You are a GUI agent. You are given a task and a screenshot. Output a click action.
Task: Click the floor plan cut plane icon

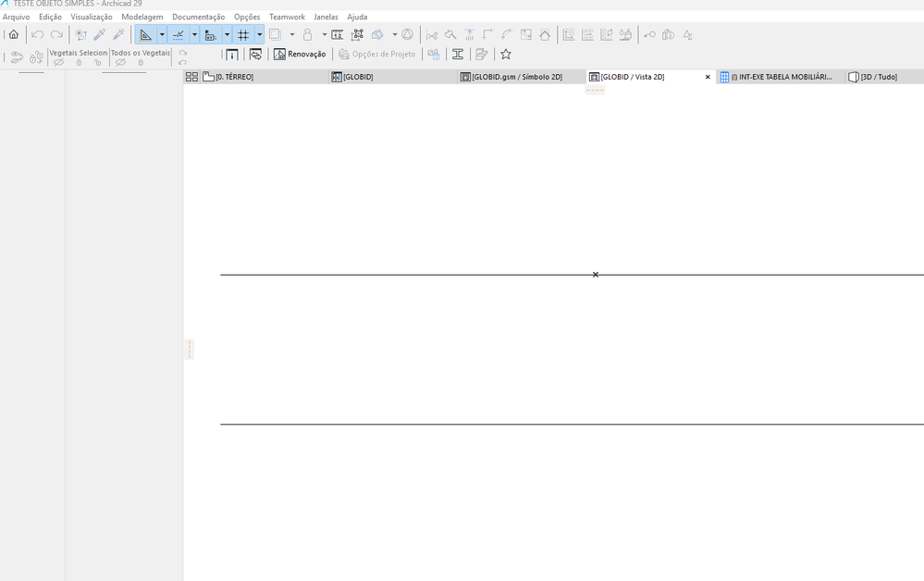coord(232,55)
